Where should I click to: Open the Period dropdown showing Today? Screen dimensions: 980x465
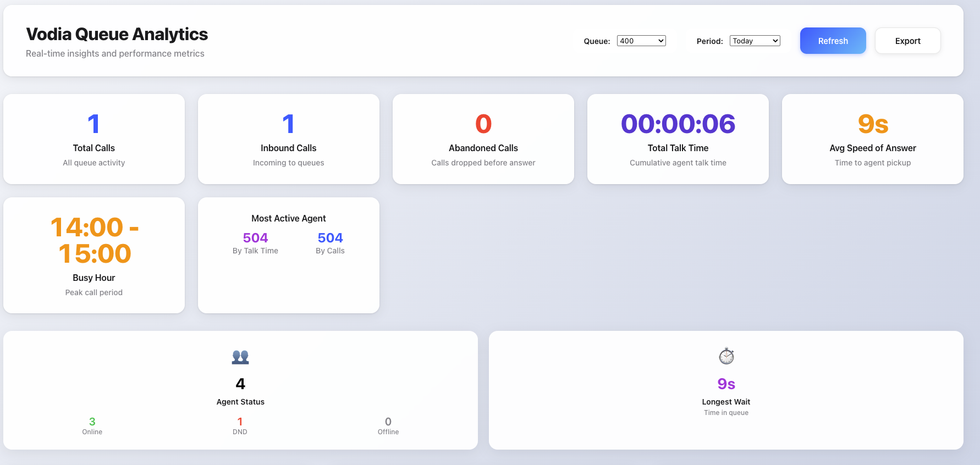pyautogui.click(x=755, y=41)
